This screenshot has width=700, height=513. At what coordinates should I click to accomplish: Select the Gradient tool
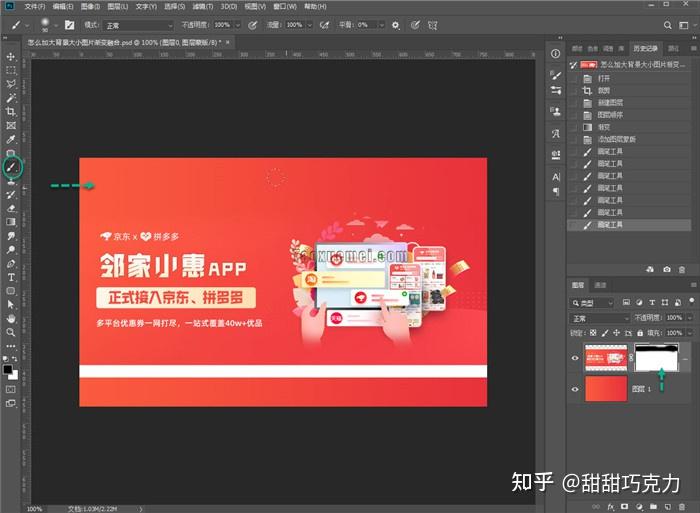(11, 222)
